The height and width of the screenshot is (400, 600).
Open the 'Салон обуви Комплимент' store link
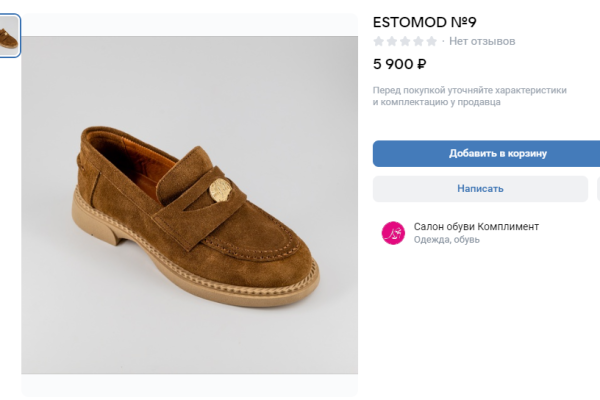coord(476,227)
